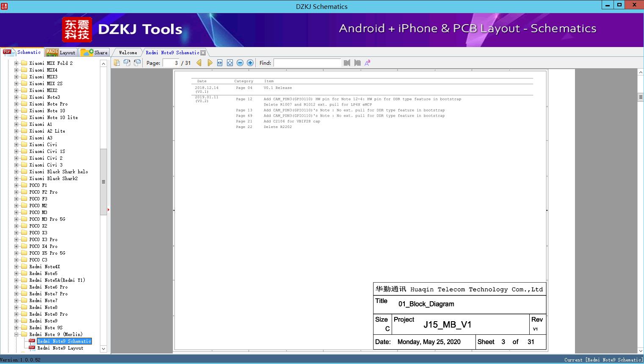Fit page to width icon
Viewport: 644px width, 364px height.
click(220, 63)
